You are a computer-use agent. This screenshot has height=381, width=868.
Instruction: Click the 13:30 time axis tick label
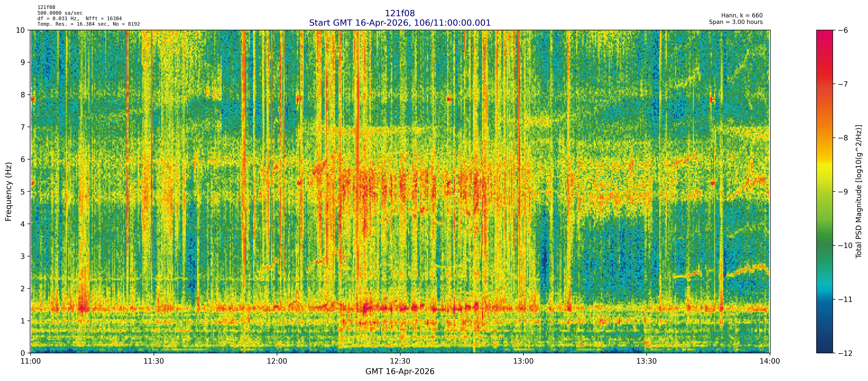[x=646, y=362]
